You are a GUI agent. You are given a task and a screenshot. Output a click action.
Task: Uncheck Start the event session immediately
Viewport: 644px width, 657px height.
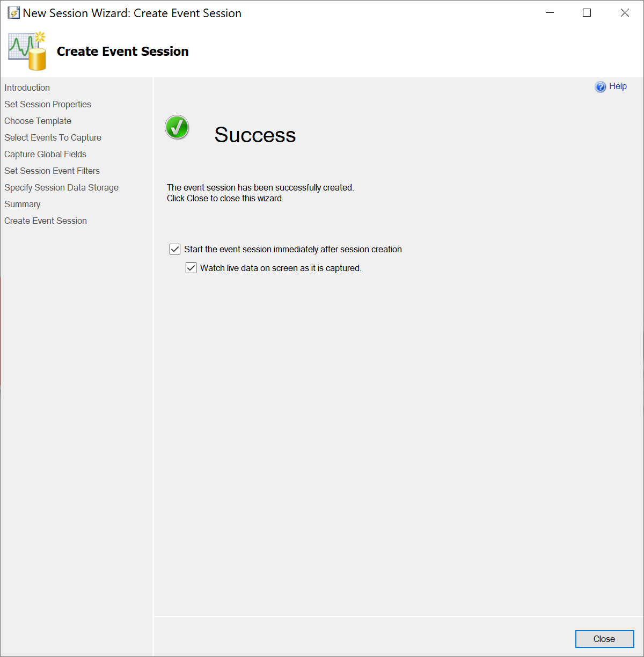point(175,249)
